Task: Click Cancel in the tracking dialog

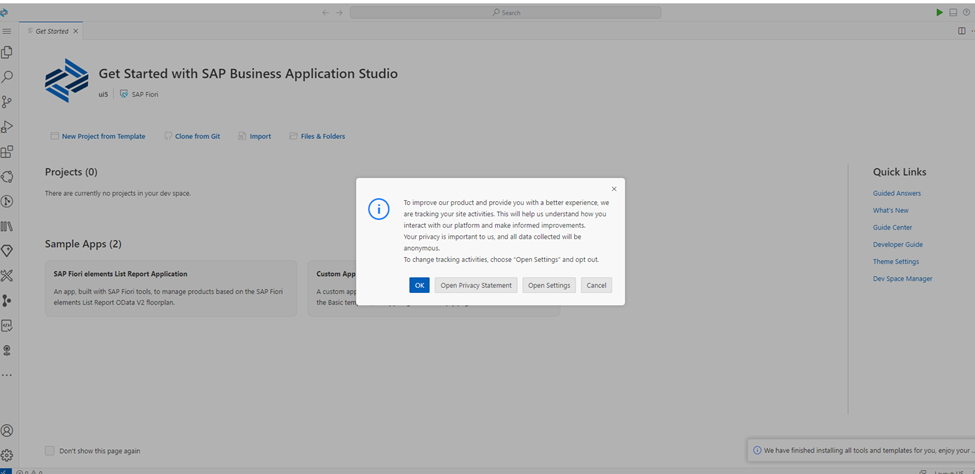Action: (596, 285)
